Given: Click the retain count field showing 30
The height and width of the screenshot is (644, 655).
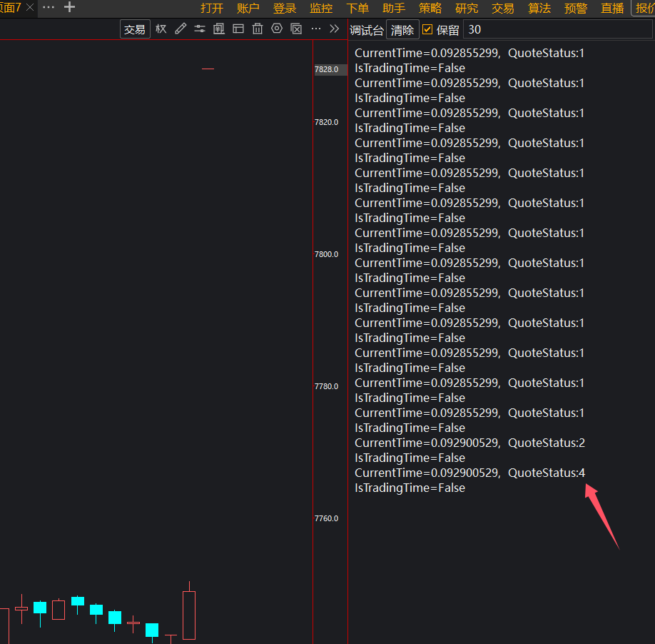Looking at the screenshot, I should point(557,30).
